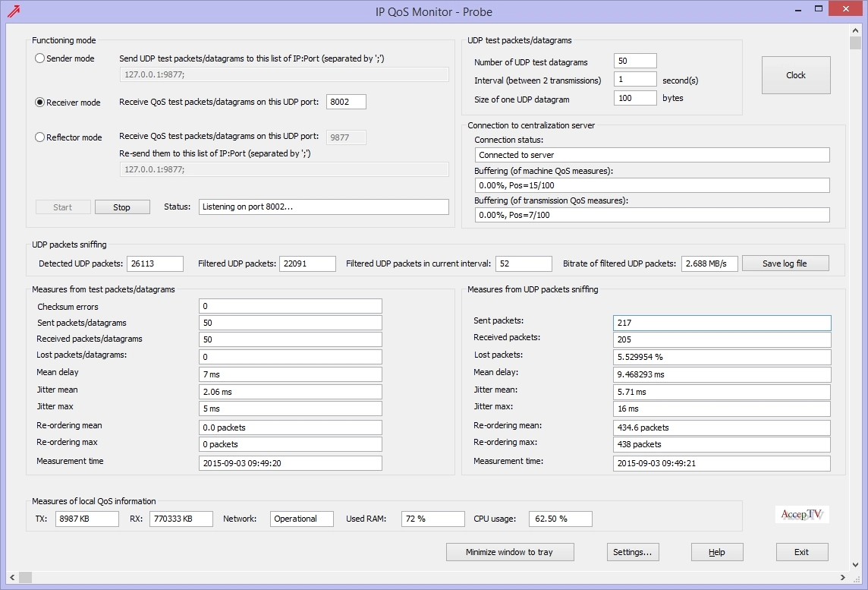Click the Receiver UDP port field showing 8002
The image size is (868, 590).
[x=346, y=102]
